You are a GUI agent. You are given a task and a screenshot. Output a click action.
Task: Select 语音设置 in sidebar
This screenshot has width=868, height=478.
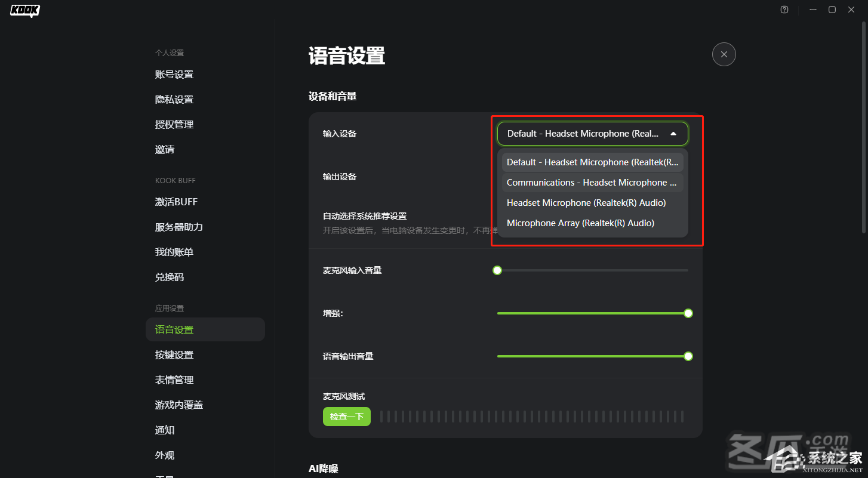coord(205,329)
